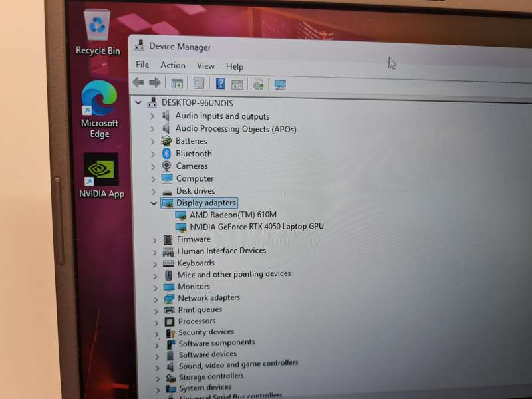
Task: Select the 'Software devices' label
Action: 207,354
